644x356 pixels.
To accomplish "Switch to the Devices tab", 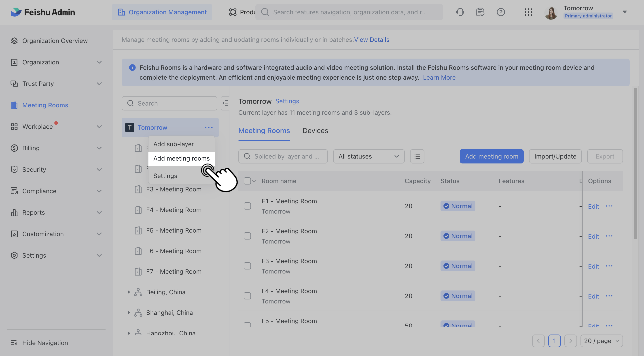I will tap(315, 131).
